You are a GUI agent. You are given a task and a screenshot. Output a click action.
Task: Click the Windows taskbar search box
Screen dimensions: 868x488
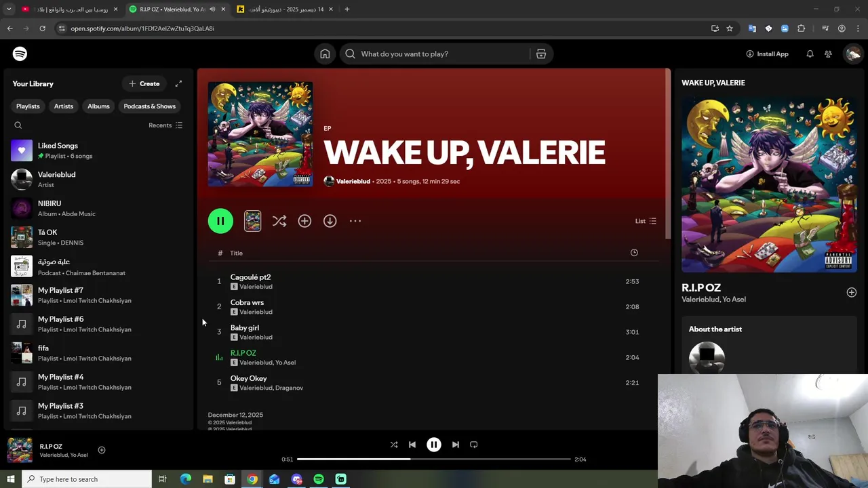point(87,479)
